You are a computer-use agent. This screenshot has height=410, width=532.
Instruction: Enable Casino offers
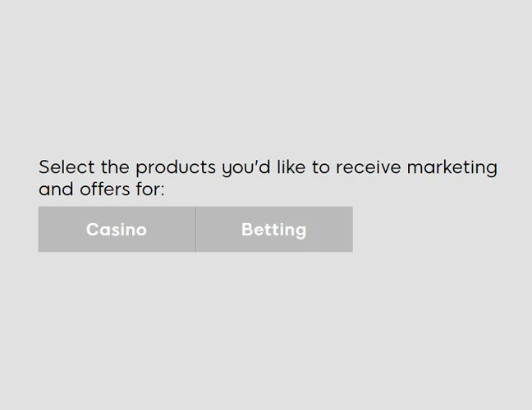117,229
